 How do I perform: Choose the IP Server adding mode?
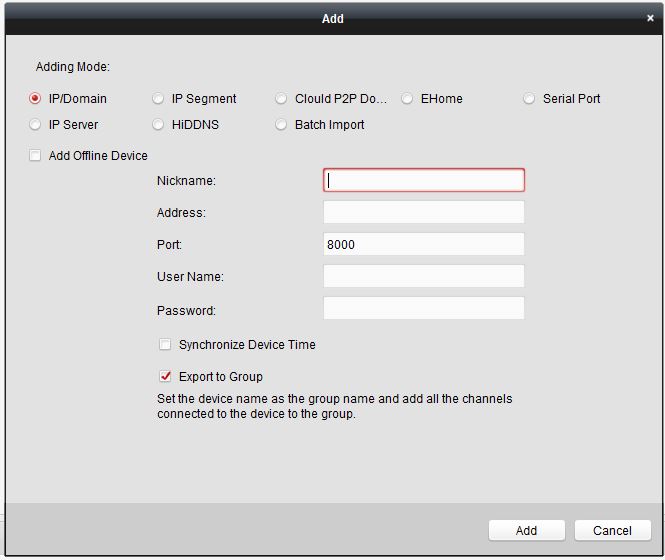pos(36,125)
